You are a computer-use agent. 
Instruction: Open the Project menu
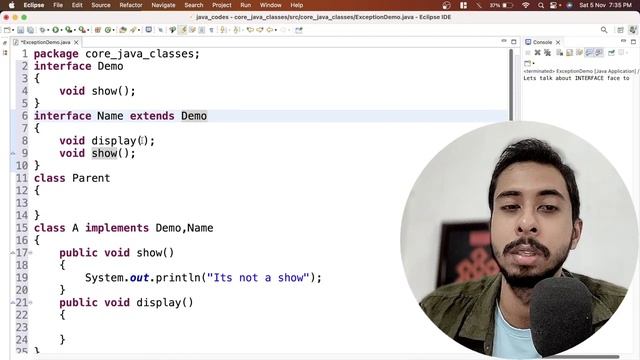[222, 5]
